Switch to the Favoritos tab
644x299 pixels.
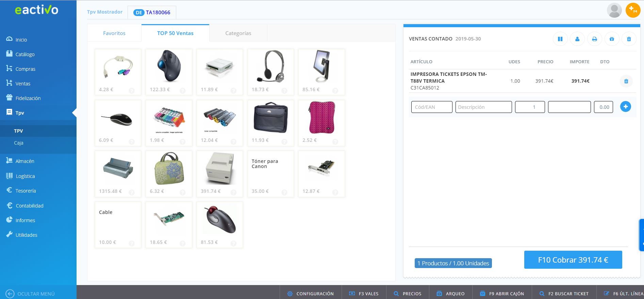point(114,33)
